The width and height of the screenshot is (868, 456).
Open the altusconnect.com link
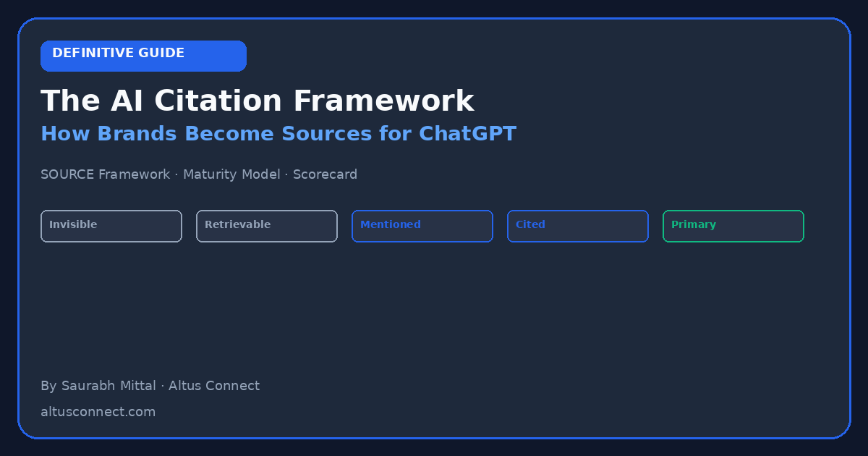[x=98, y=412]
